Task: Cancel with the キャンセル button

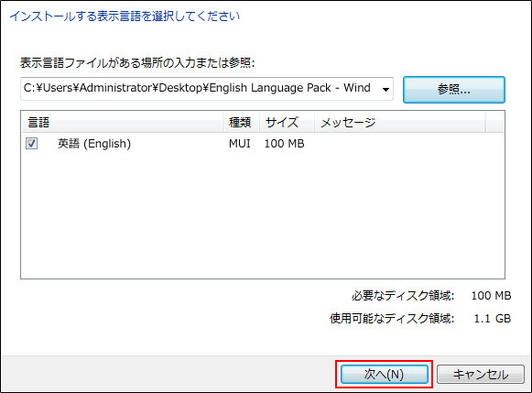Action: [x=481, y=375]
